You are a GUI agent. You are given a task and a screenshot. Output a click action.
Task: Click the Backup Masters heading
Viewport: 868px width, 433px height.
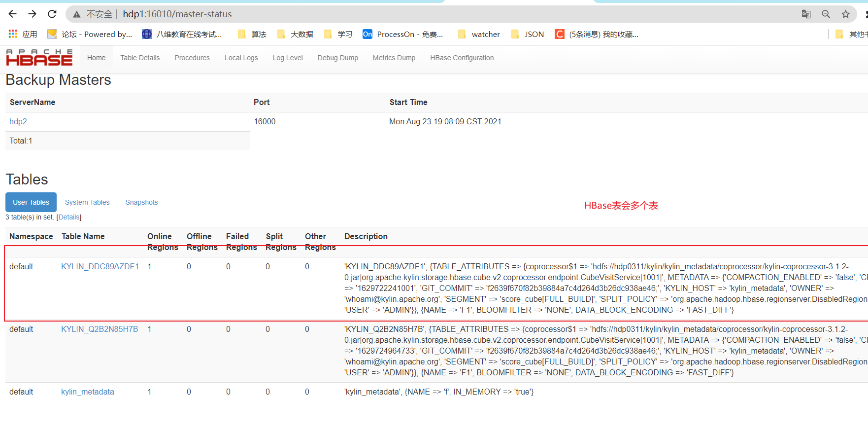pos(58,80)
